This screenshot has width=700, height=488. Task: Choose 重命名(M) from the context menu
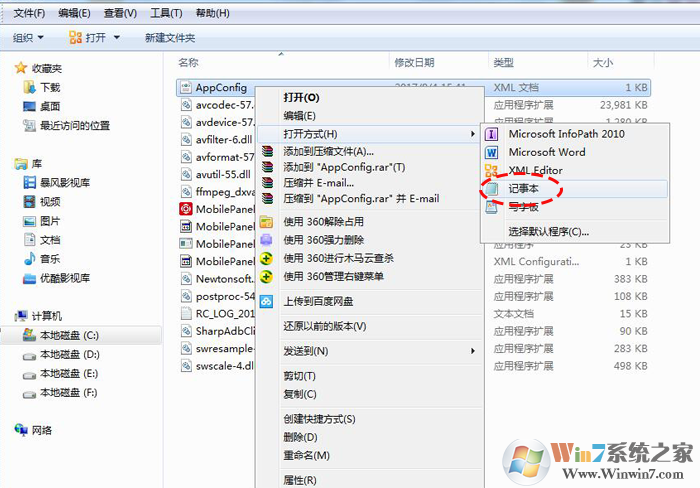(x=307, y=455)
